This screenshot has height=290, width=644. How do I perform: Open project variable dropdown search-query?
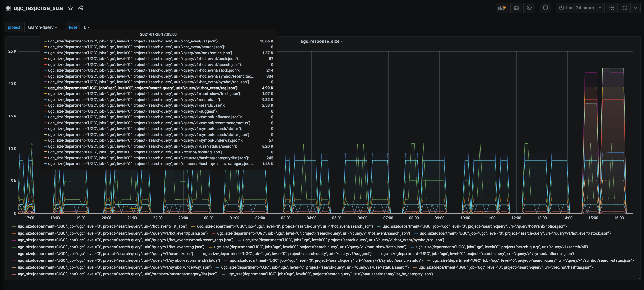tap(42, 27)
